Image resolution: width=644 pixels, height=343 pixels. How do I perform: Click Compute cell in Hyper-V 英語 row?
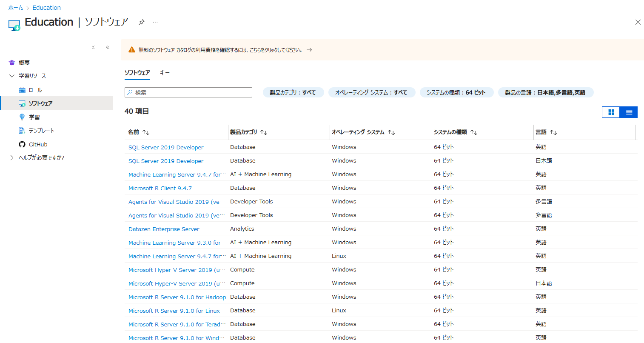pyautogui.click(x=242, y=269)
